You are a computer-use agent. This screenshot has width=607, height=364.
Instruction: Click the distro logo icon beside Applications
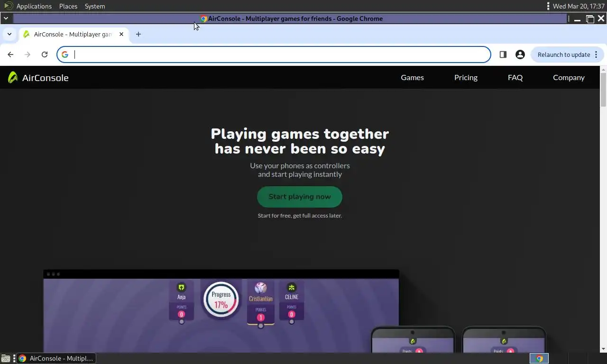[8, 6]
